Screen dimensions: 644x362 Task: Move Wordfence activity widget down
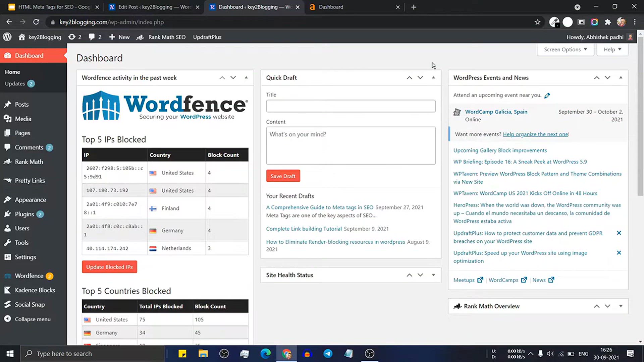coord(233,77)
